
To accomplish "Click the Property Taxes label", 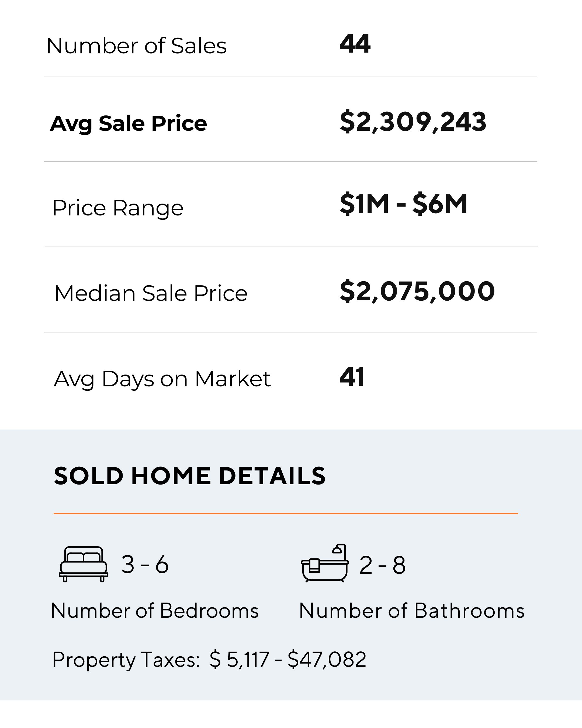I will click(126, 660).
